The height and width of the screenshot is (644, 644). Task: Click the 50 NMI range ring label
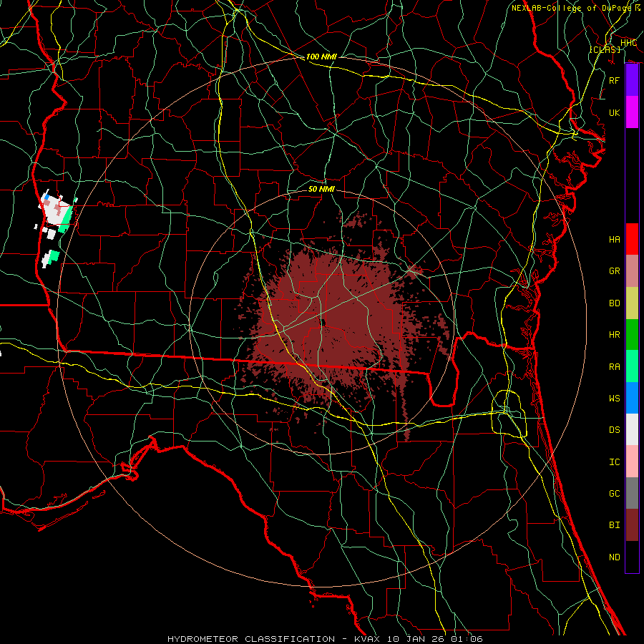(x=321, y=189)
